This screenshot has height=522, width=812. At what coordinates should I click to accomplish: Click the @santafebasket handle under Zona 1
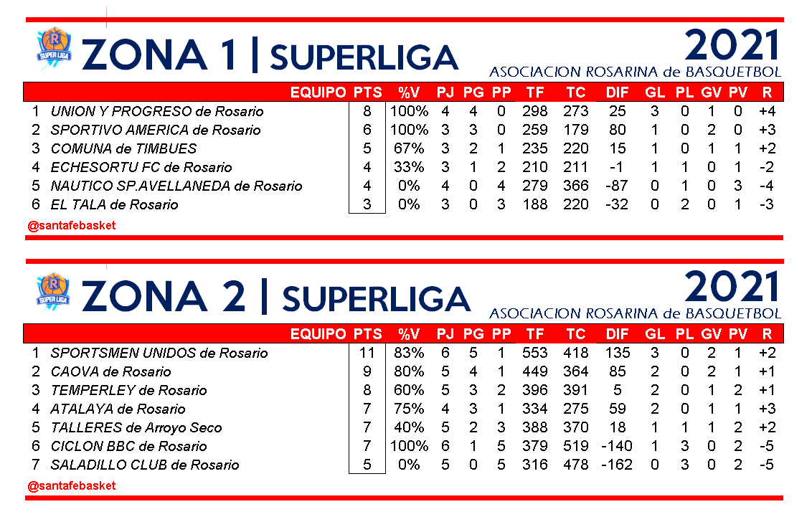click(71, 226)
